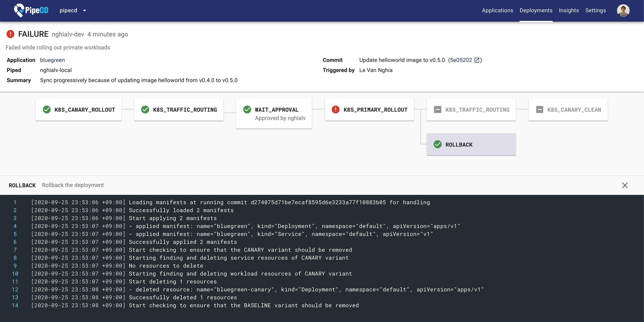Viewport: 644px width, 322px height.
Task: Switch to the Applications page
Action: (497, 10)
